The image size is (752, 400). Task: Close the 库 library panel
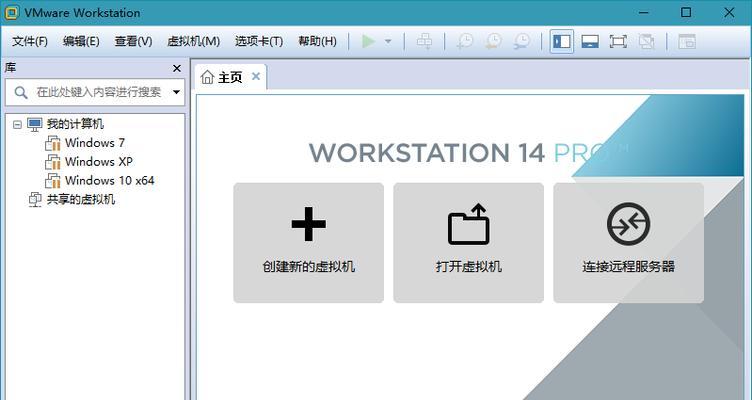pyautogui.click(x=177, y=69)
